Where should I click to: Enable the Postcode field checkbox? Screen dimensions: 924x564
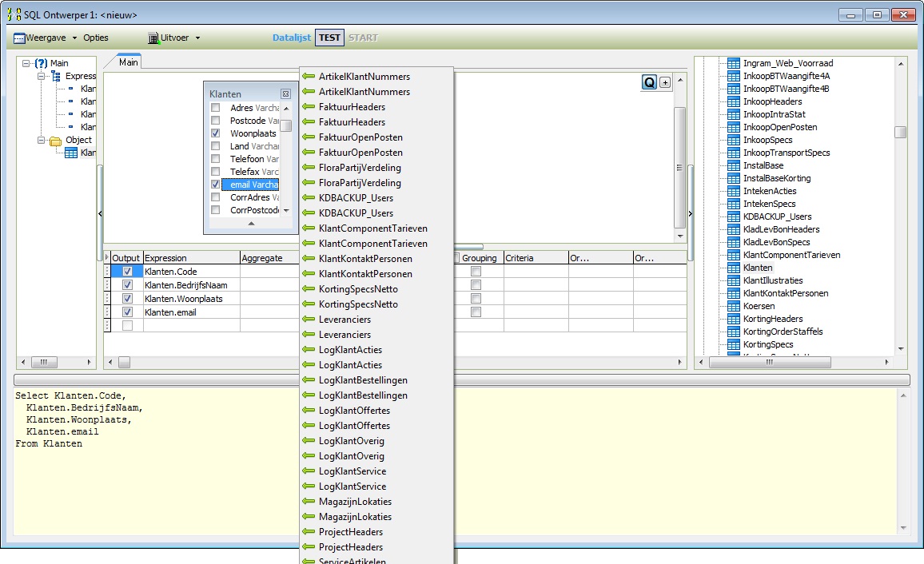pyautogui.click(x=215, y=121)
